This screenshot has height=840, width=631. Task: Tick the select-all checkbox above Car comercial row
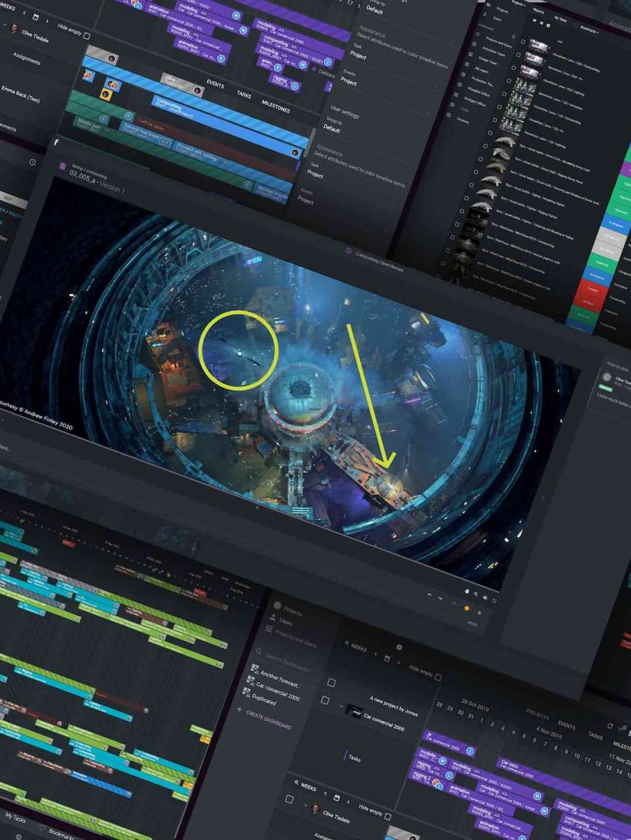pyautogui.click(x=332, y=682)
